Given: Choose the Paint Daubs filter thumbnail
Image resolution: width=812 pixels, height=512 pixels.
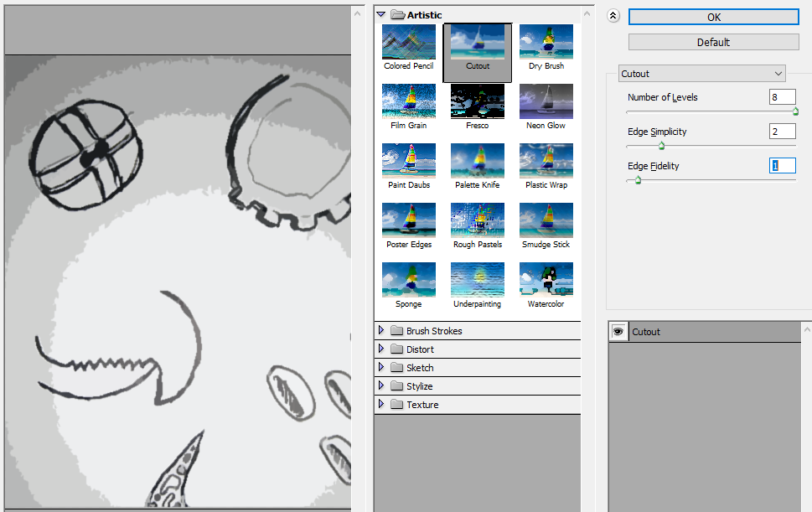Looking at the screenshot, I should (409, 161).
